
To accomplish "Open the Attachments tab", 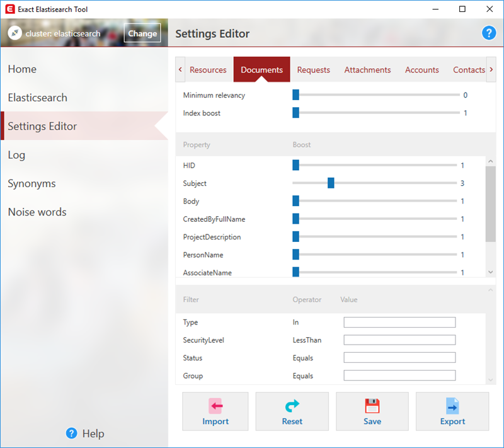I will coord(367,70).
